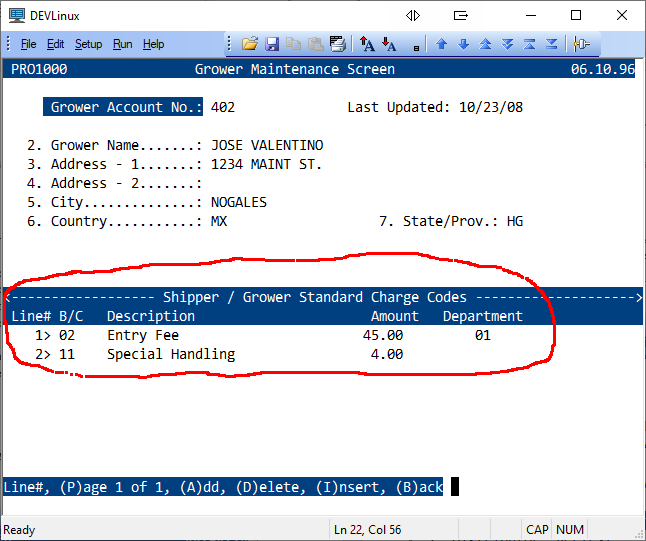
Task: Click the Ready status text
Action: click(x=19, y=530)
